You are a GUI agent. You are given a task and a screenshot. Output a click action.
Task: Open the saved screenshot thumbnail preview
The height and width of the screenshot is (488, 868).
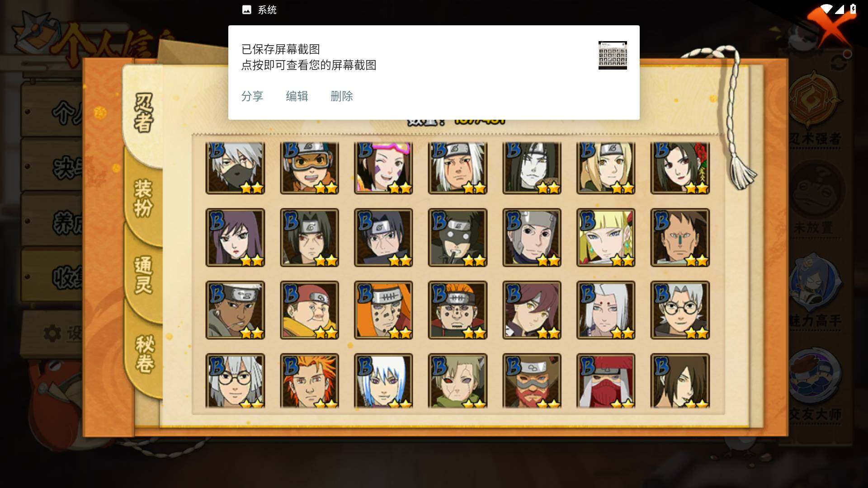point(613,55)
